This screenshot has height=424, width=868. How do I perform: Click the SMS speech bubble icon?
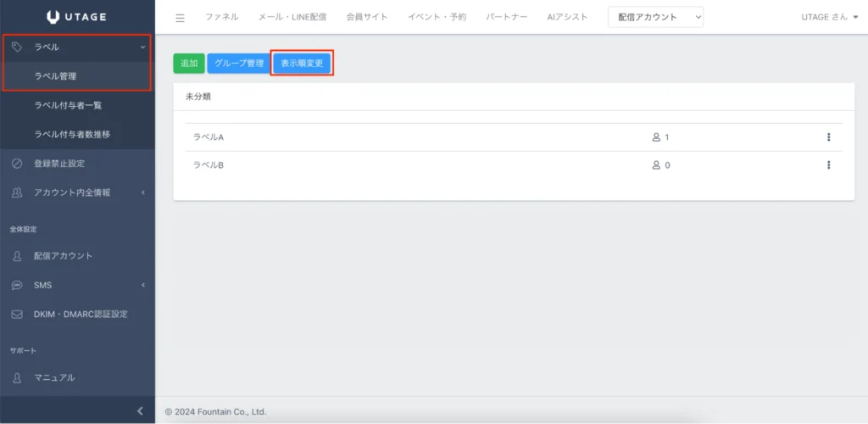17,285
